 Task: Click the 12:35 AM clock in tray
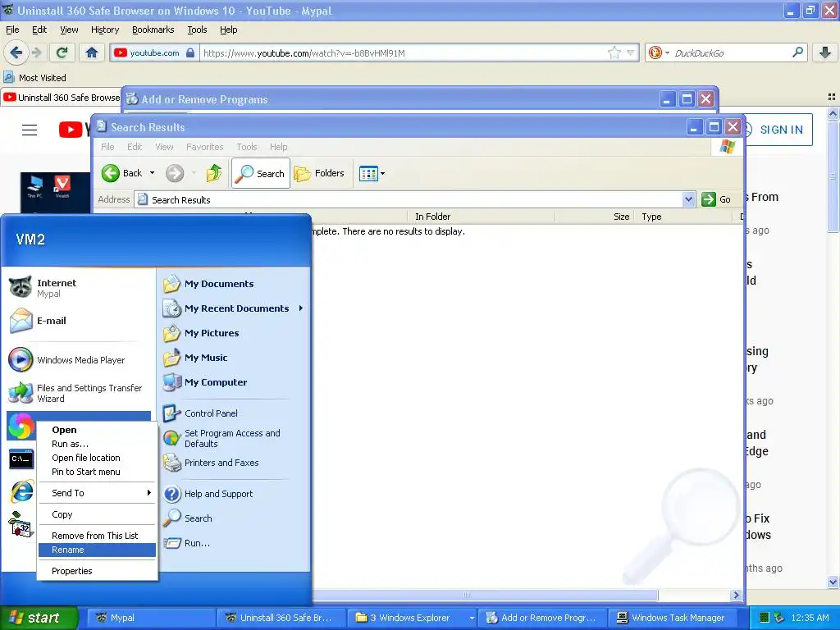pos(810,619)
